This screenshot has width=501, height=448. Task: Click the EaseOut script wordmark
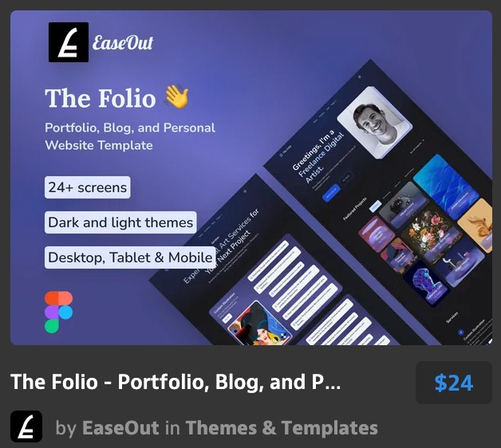coord(123,43)
